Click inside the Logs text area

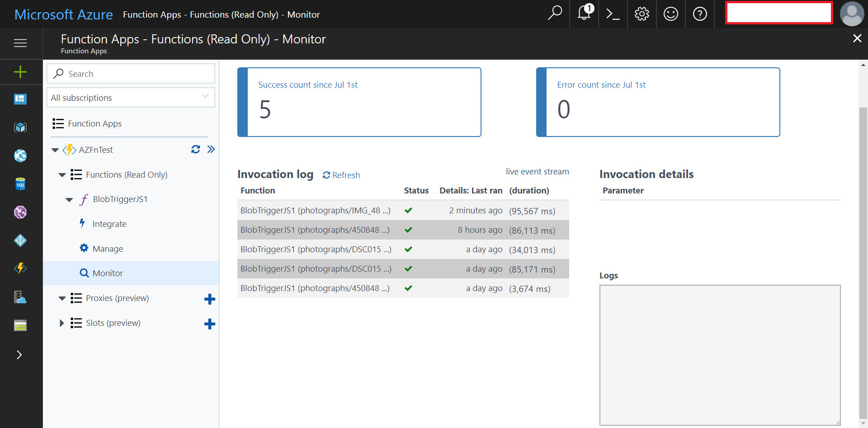(x=720, y=355)
